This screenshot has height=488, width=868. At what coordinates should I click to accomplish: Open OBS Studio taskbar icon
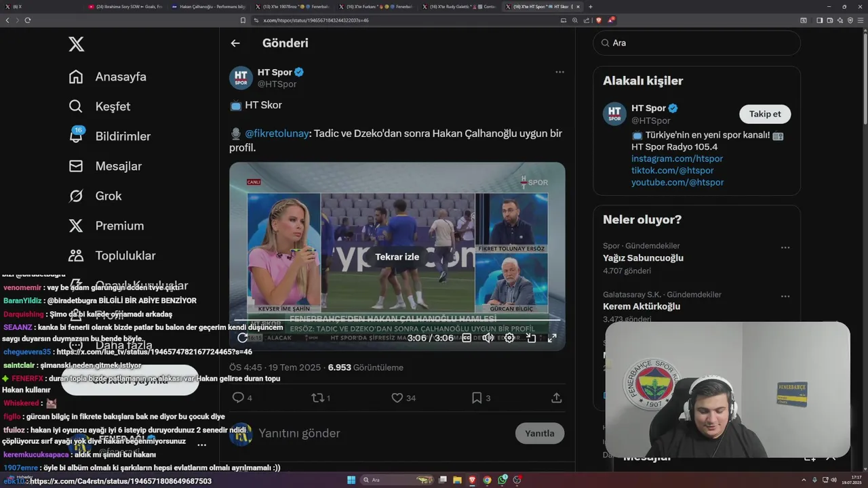pyautogui.click(x=517, y=480)
